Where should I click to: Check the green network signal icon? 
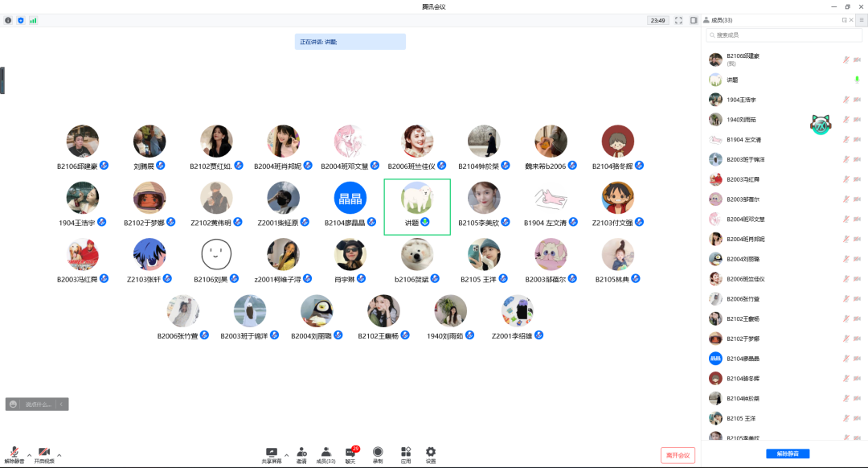[33, 20]
